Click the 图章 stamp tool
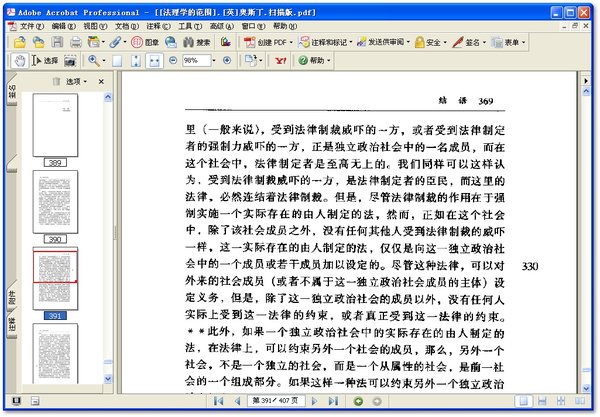 145,42
